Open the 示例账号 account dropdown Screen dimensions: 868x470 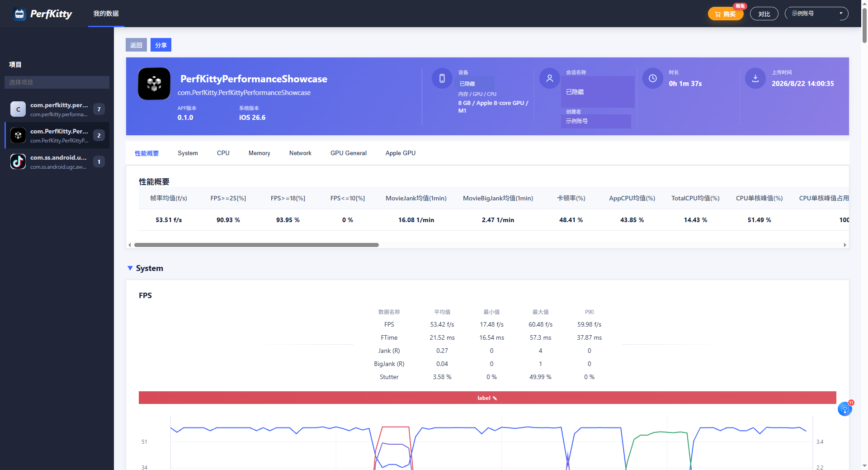(816, 14)
